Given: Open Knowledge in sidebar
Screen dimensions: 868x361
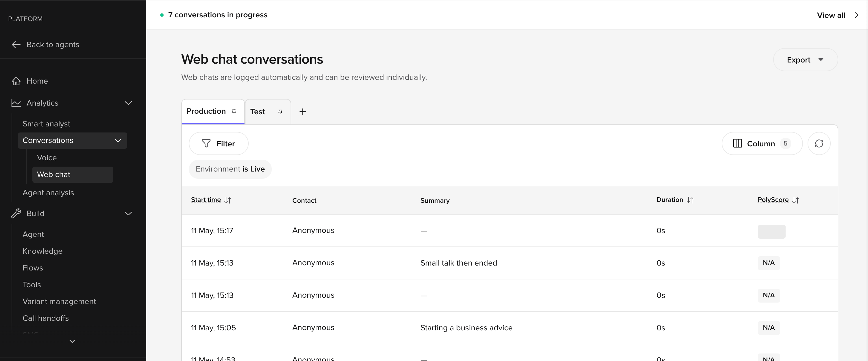Looking at the screenshot, I should point(43,251).
